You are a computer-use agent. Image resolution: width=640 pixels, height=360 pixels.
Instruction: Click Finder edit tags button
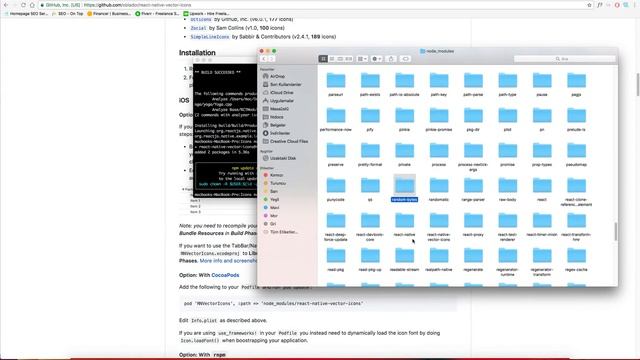pyautogui.click(x=405, y=59)
